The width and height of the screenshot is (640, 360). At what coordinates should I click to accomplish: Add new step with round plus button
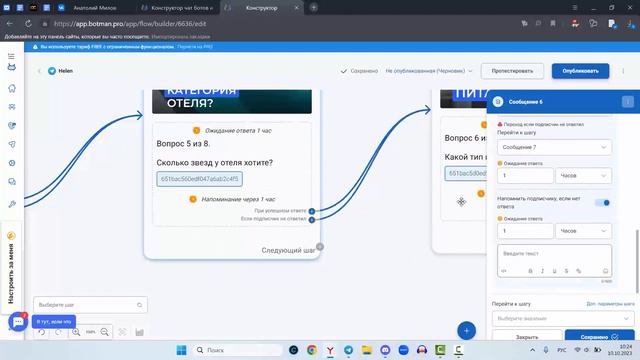pos(467,331)
